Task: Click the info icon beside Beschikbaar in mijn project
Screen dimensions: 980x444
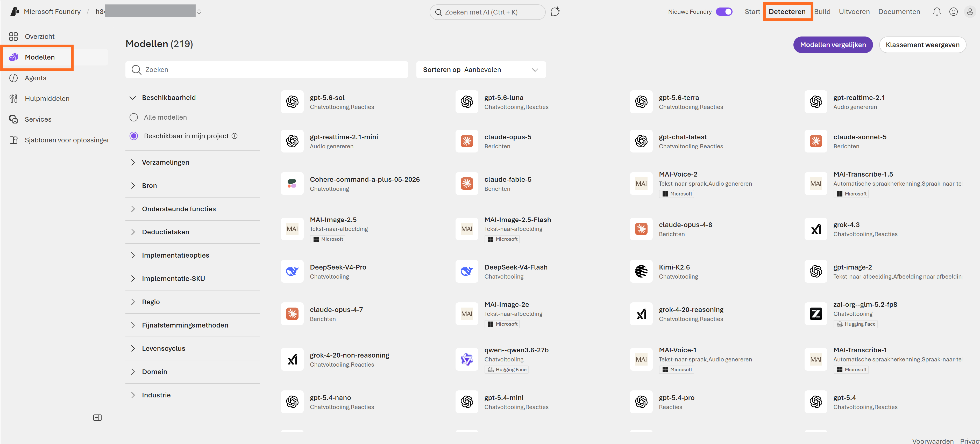Action: (x=235, y=136)
